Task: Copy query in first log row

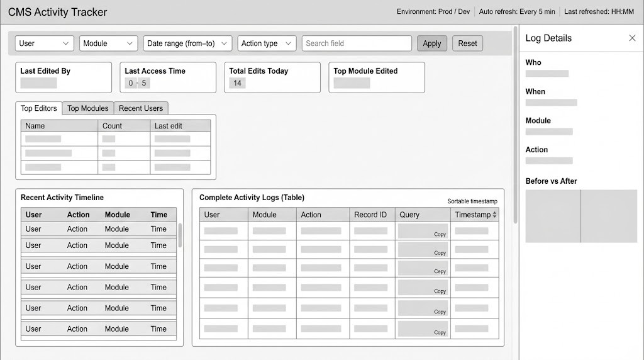Action: click(x=440, y=234)
